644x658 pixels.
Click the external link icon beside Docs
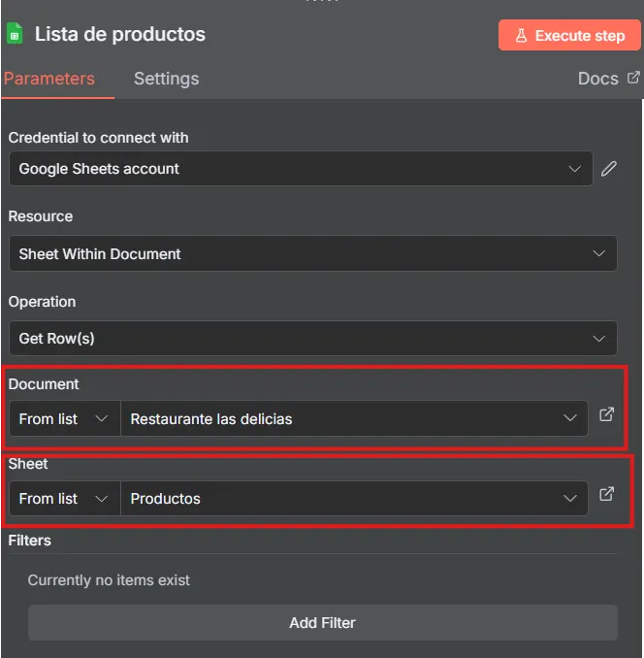click(633, 78)
